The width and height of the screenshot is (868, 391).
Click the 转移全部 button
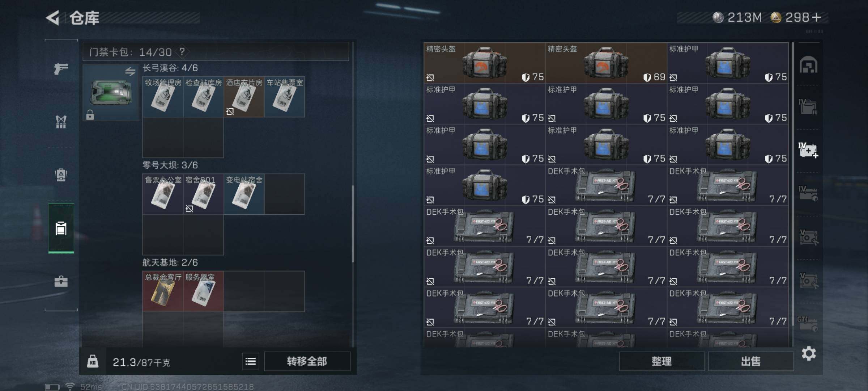pos(307,361)
